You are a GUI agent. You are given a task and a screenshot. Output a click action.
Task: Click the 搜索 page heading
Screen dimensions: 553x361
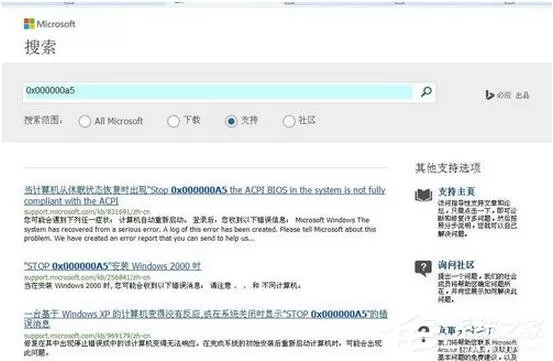40,47
